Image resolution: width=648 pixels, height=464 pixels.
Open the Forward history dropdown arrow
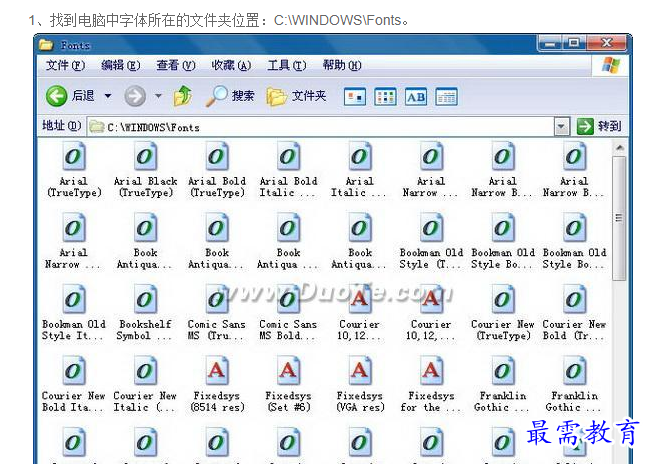[x=158, y=96]
